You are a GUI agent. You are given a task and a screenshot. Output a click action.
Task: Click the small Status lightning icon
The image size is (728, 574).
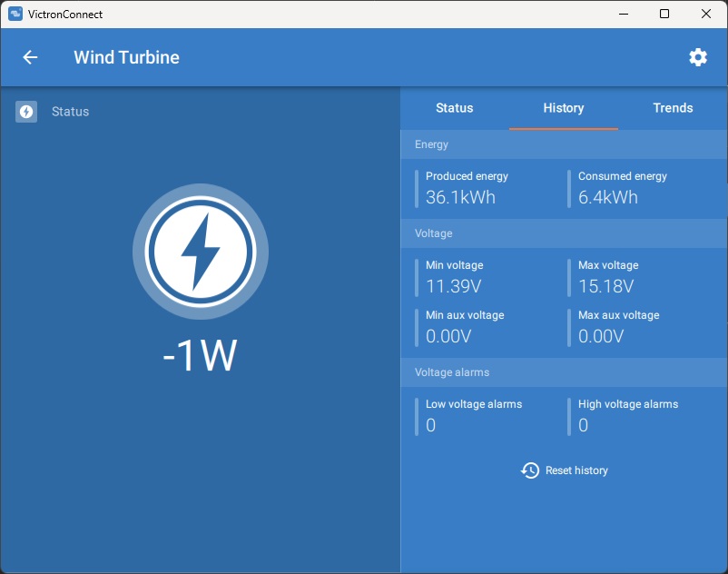pyautogui.click(x=26, y=112)
